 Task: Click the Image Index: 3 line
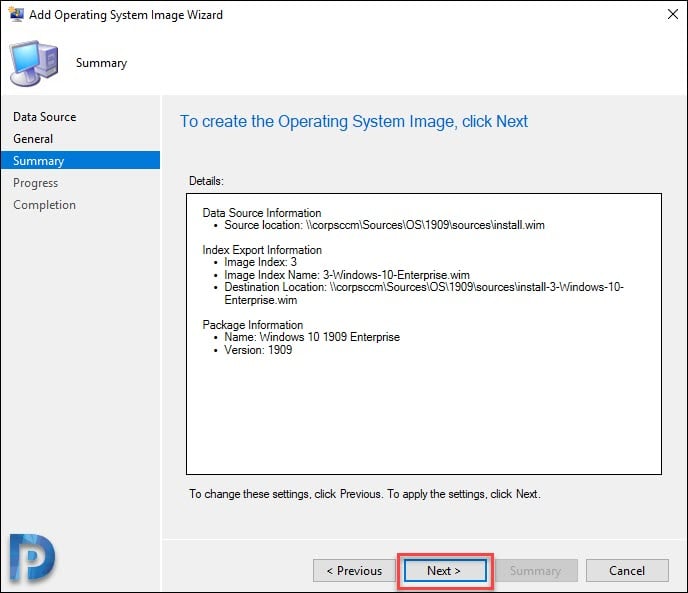260,262
